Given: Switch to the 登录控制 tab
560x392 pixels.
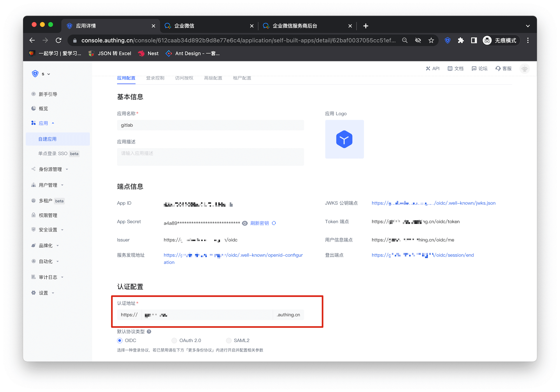Looking at the screenshot, I should tap(155, 78).
